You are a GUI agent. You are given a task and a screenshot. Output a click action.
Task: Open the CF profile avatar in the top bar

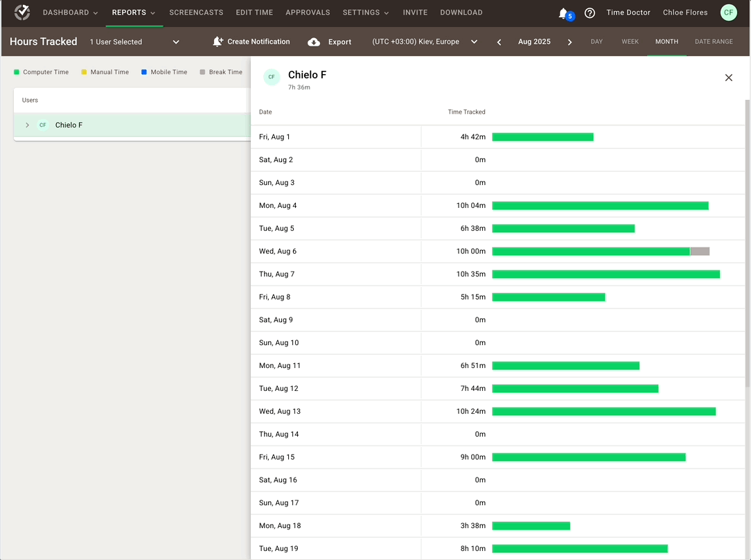pyautogui.click(x=729, y=12)
